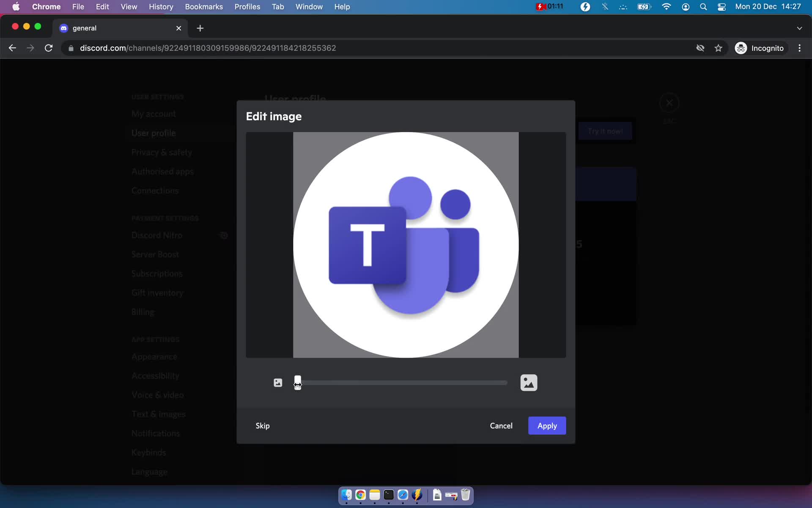Open Finder from the dock
The height and width of the screenshot is (508, 812).
coord(346,495)
